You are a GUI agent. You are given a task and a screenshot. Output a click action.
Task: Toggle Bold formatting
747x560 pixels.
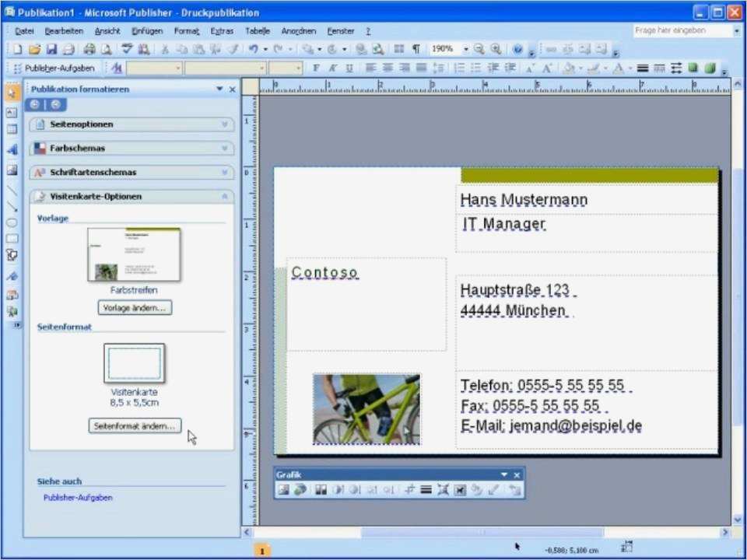[x=316, y=68]
